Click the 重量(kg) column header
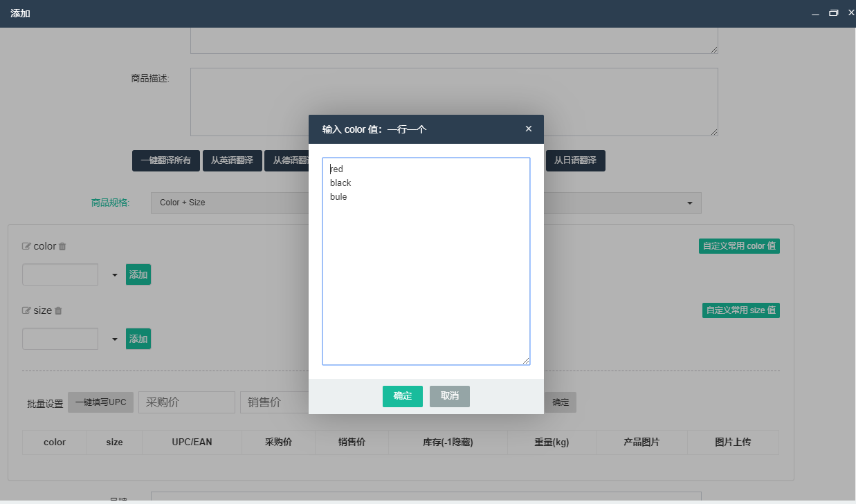Screen dimensions: 856x504 click(x=552, y=442)
